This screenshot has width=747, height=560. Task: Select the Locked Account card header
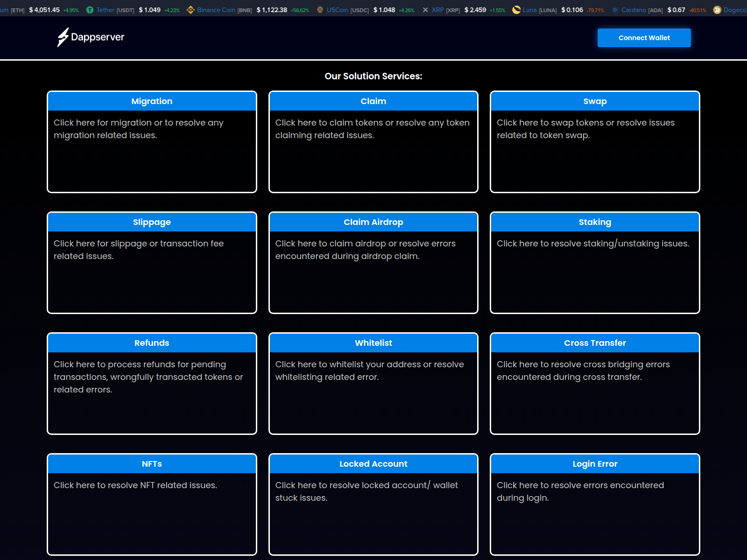373,464
